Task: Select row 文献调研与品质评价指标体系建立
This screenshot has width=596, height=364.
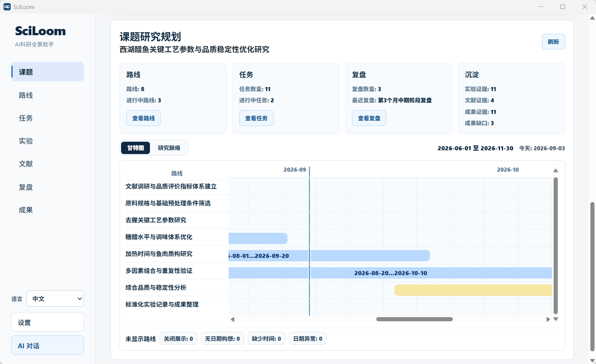Action: click(x=177, y=186)
